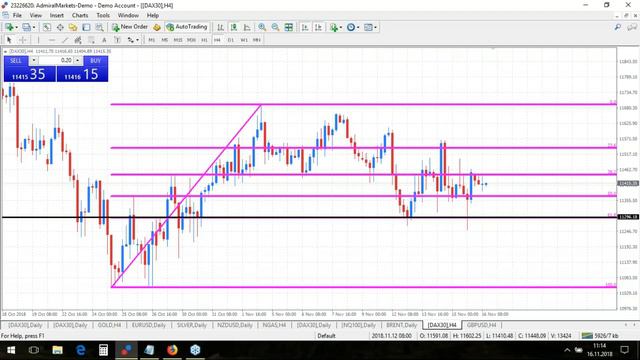Open the File menu
This screenshot has height=360, width=640.
pos(17,15)
